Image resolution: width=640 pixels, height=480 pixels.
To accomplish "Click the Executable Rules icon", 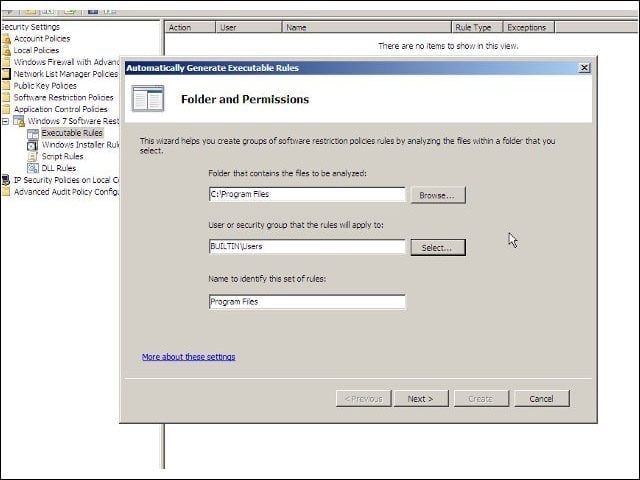I will (33, 133).
